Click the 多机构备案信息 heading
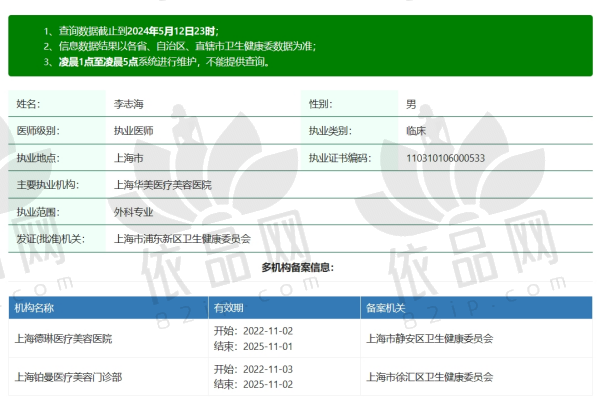 [297, 267]
